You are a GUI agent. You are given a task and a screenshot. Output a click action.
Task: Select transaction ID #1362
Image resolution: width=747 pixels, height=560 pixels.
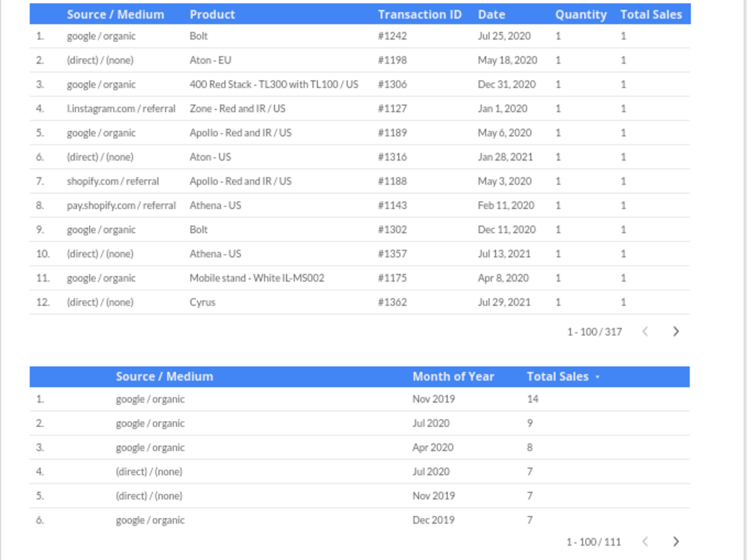pos(393,302)
